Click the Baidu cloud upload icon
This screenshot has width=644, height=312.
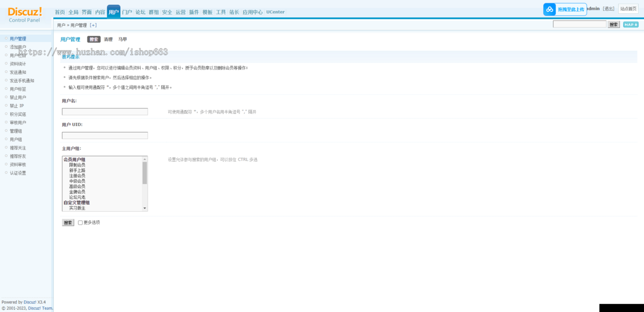coord(550,9)
